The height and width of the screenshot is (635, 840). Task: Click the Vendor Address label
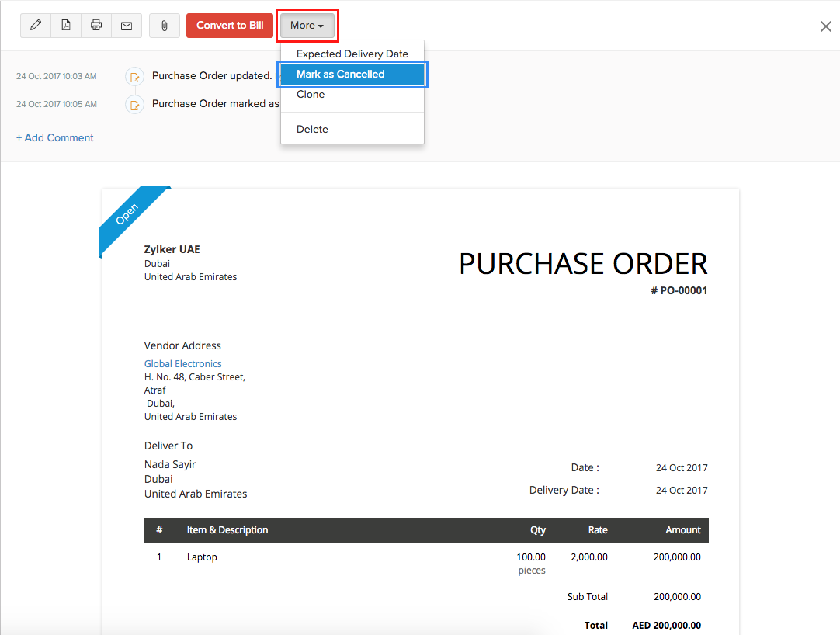[x=182, y=345]
